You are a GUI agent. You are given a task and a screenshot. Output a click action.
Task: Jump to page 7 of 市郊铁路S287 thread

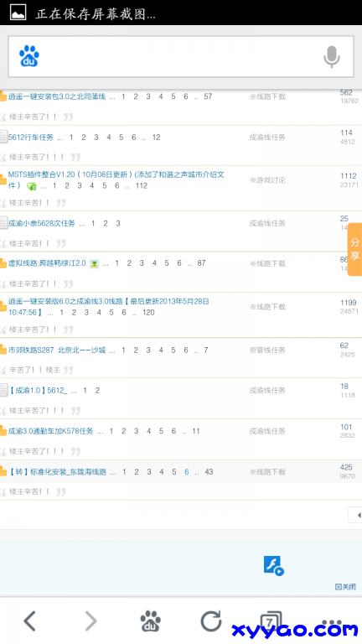tap(206, 351)
